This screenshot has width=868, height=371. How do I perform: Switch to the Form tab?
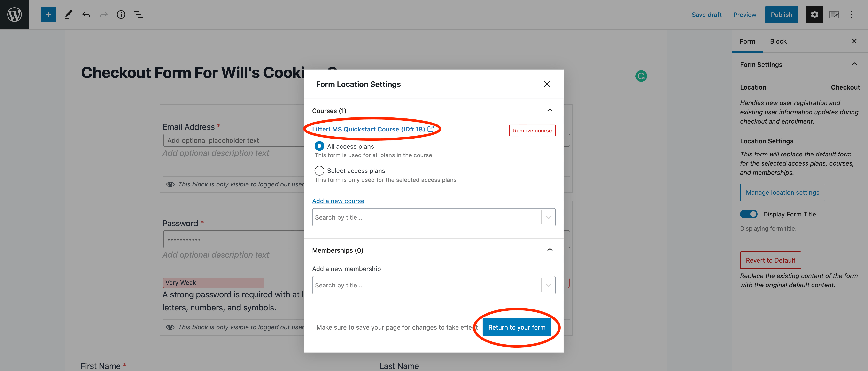(x=747, y=41)
